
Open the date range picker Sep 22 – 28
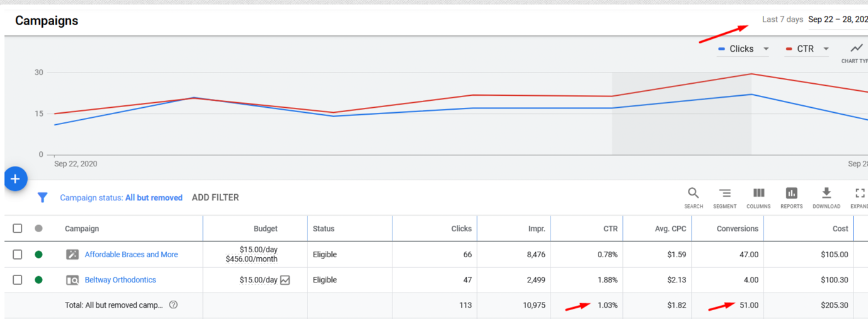tap(837, 20)
